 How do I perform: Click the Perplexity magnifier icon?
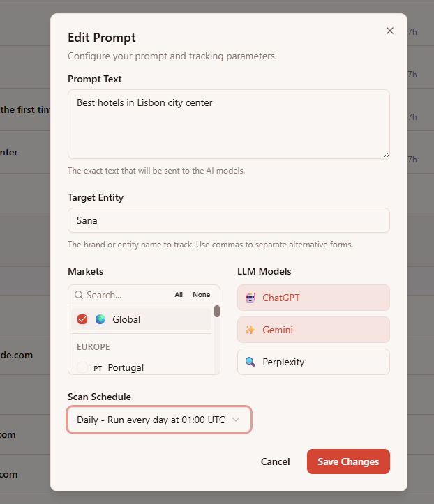click(x=250, y=362)
